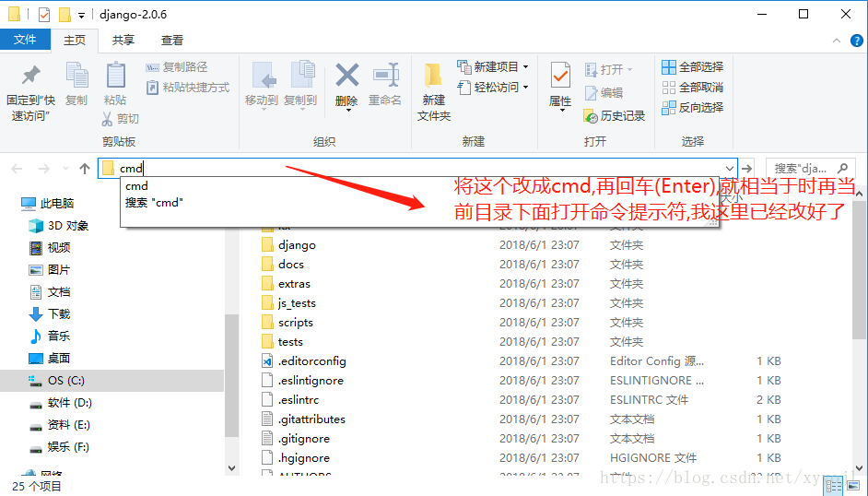Collapse the ribbon with the chevron
The image size is (868, 496).
point(837,41)
